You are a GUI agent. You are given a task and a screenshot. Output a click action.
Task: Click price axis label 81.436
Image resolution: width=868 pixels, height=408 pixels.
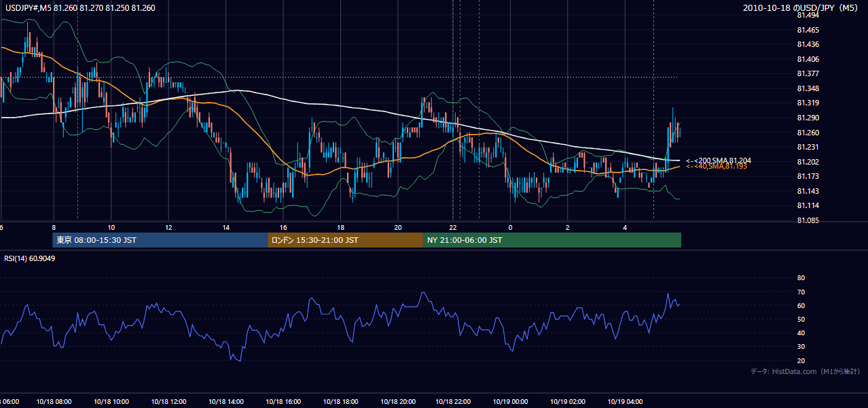tap(808, 44)
